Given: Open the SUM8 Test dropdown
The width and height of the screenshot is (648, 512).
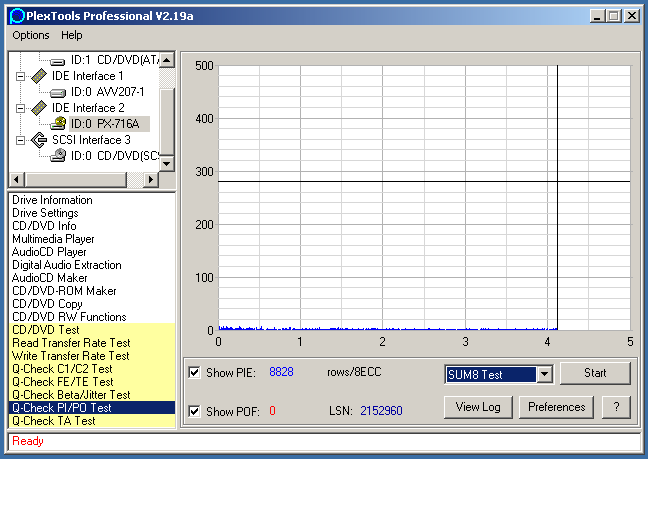Looking at the screenshot, I should pos(544,374).
